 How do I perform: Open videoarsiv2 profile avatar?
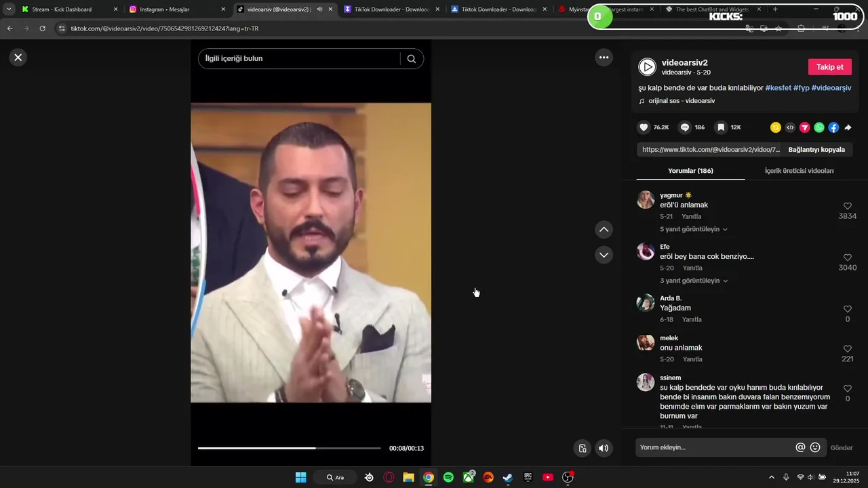click(x=648, y=66)
